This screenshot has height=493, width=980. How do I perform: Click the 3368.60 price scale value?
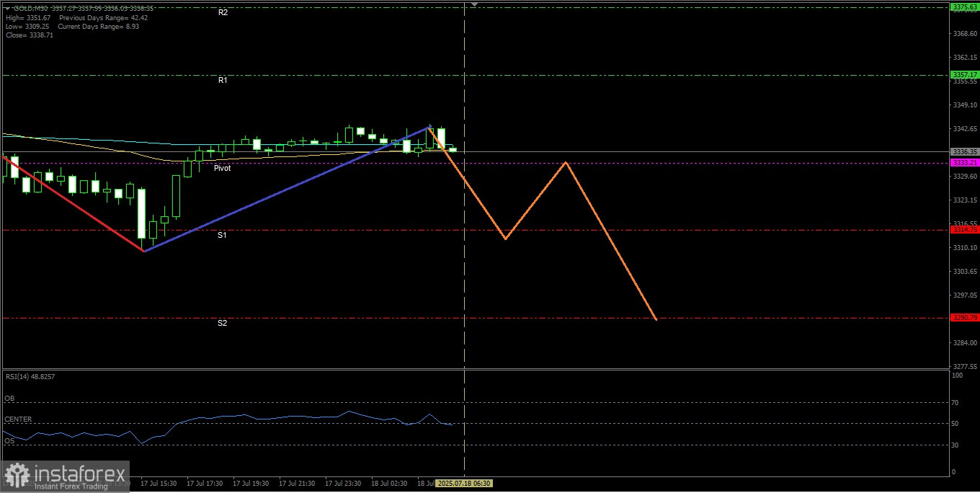tap(964, 34)
